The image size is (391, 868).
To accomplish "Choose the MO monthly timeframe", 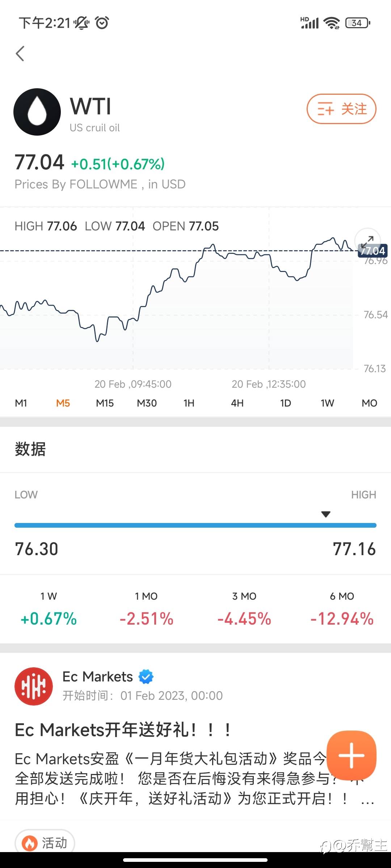I will [x=369, y=403].
